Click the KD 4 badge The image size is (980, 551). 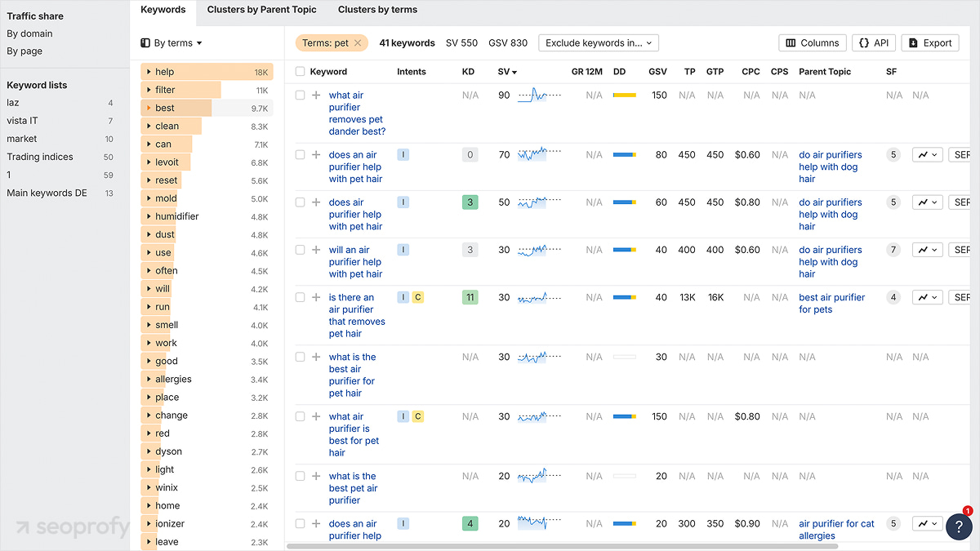point(470,523)
